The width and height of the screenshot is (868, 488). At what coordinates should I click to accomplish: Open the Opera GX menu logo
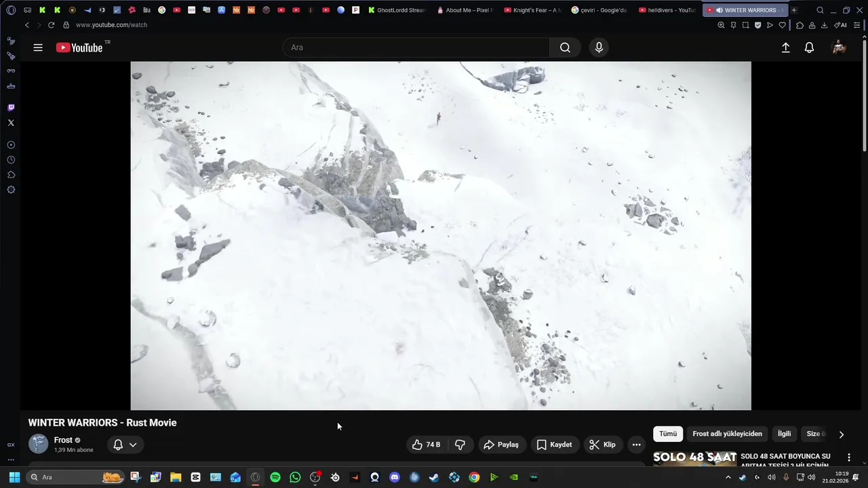coord(11,10)
